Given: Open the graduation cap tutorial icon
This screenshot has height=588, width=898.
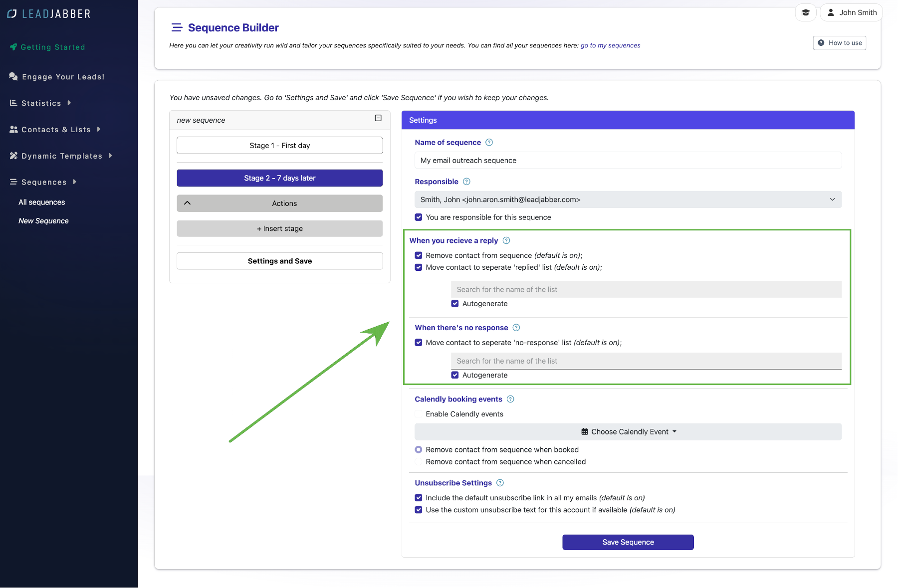Looking at the screenshot, I should click(805, 12).
